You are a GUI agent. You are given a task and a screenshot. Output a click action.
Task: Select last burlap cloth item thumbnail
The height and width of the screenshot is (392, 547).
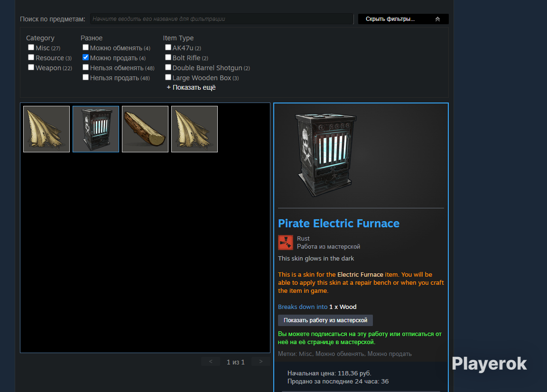click(x=195, y=129)
